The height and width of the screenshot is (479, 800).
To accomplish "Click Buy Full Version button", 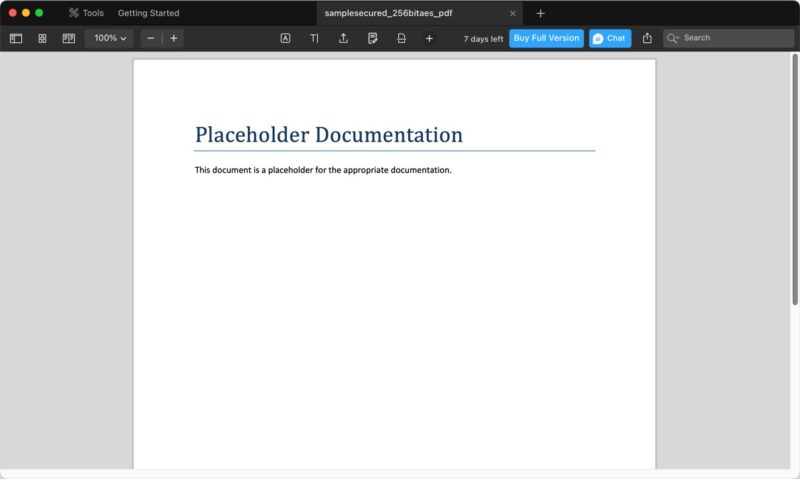I will (546, 38).
